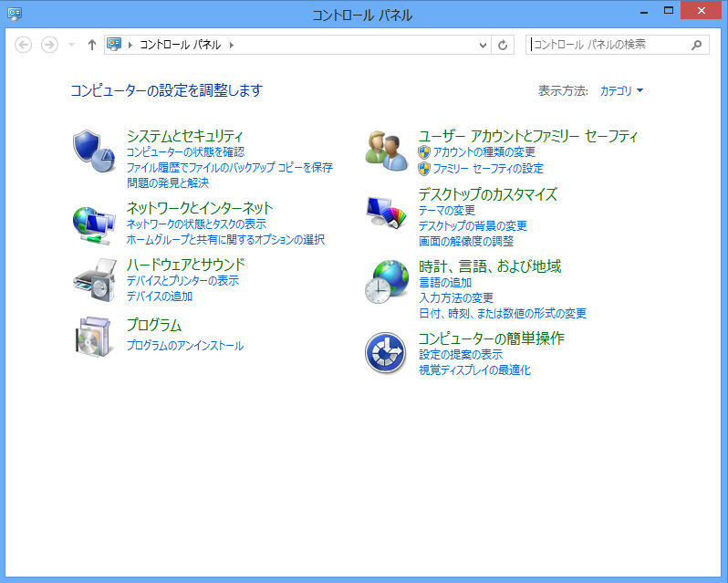Click the window icon in title bar
The height and width of the screenshot is (583, 728).
15,13
